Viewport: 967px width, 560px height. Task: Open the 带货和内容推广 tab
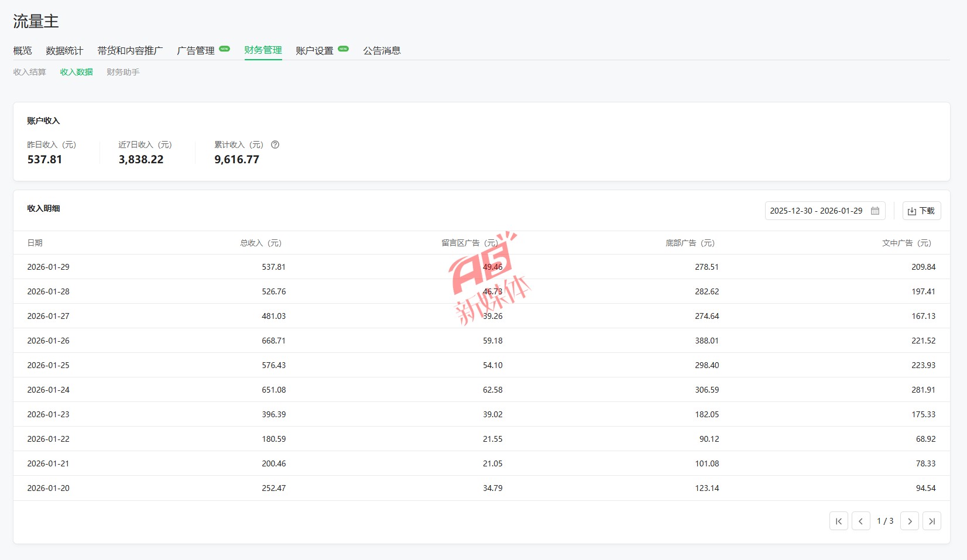coord(130,50)
